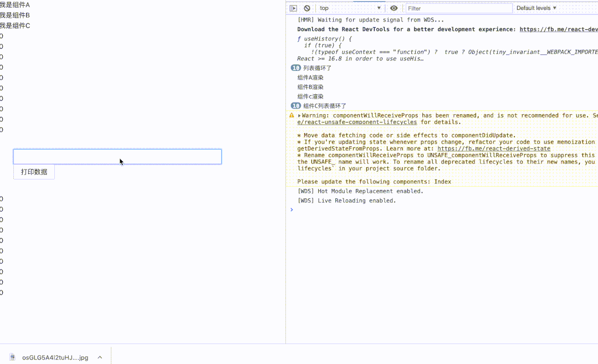Open the 'top' JavaScript context dropdown
The height and width of the screenshot is (364, 598).
350,8
